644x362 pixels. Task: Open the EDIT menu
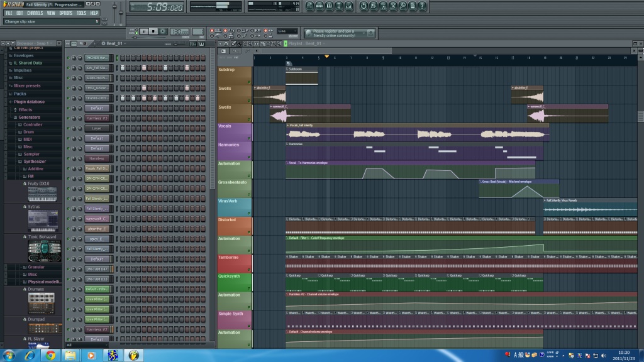pos(19,13)
